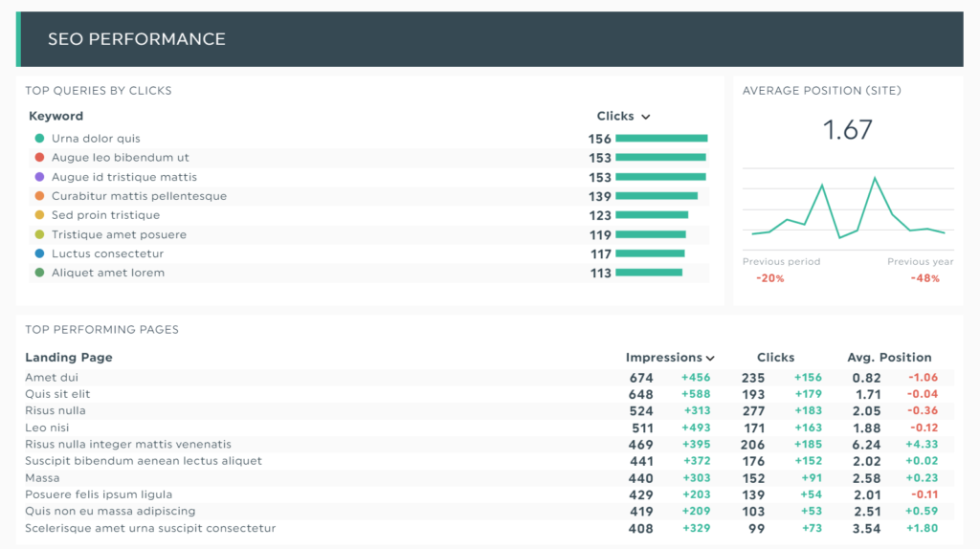Click the teal dot beside Urna dolor quis

point(39,139)
